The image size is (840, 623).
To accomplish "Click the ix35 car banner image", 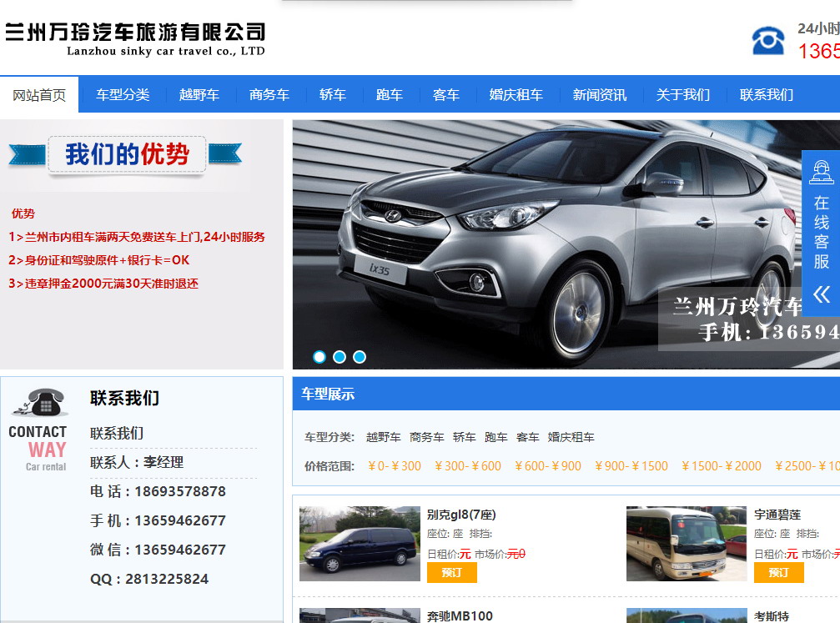I will [566, 244].
